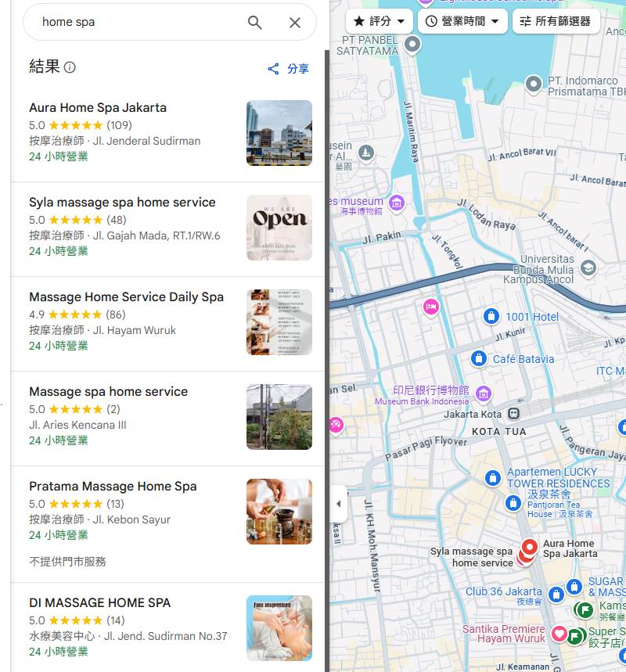This screenshot has width=626, height=672.
Task: Click the share (分享) button
Action: pyautogui.click(x=288, y=69)
